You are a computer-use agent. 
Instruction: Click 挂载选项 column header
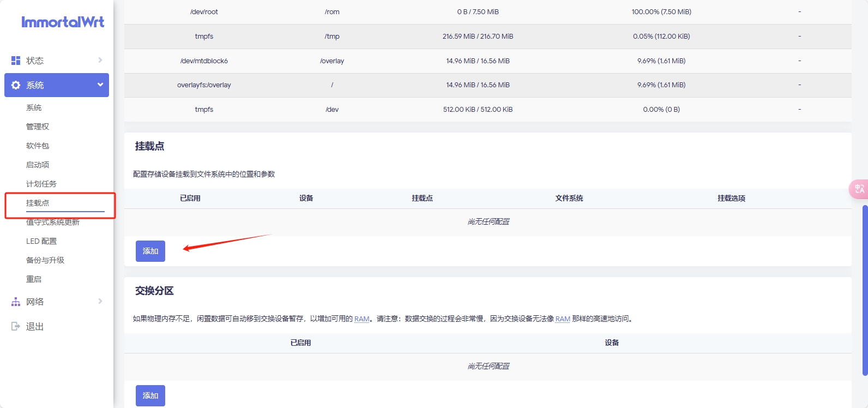click(732, 198)
